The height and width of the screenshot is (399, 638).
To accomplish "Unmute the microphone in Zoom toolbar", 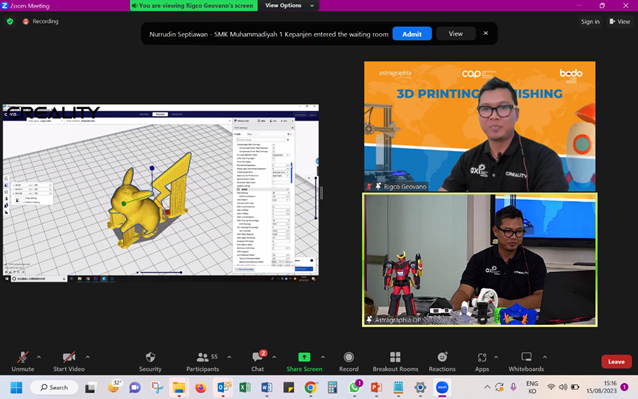I will [23, 362].
